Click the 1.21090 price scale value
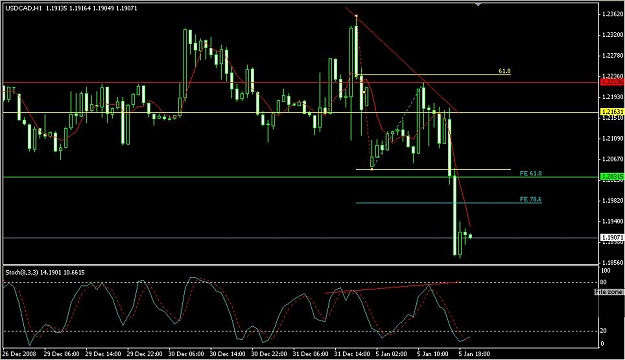Viewport: 625px width, 360px height. pyautogui.click(x=612, y=138)
